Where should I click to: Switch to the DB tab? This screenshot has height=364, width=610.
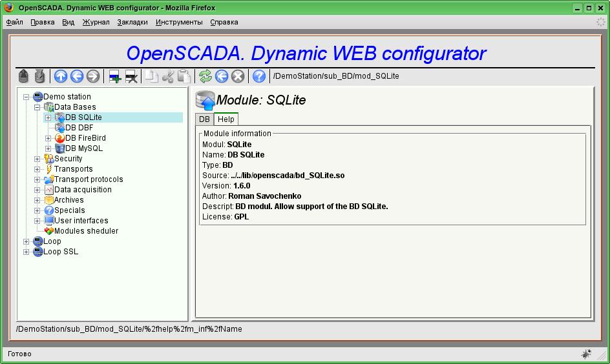coord(204,119)
